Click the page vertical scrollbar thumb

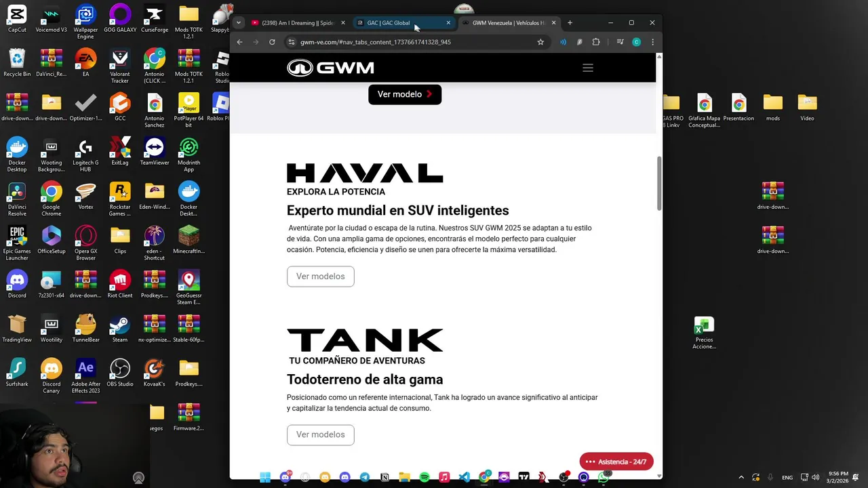pos(658,183)
